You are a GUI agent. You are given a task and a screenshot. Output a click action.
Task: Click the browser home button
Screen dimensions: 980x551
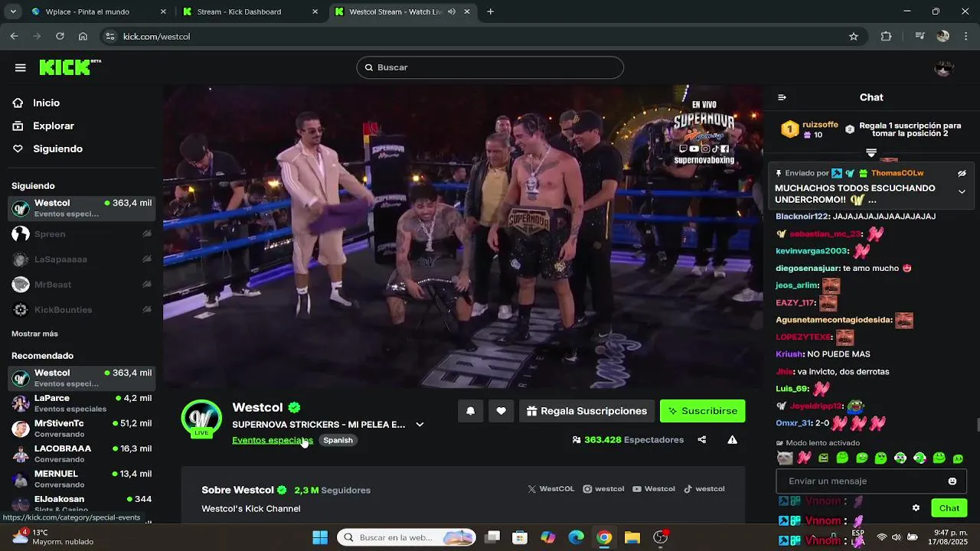pos(83,36)
